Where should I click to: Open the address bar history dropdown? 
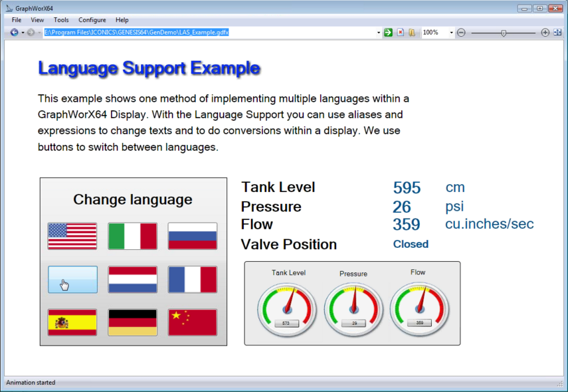379,33
